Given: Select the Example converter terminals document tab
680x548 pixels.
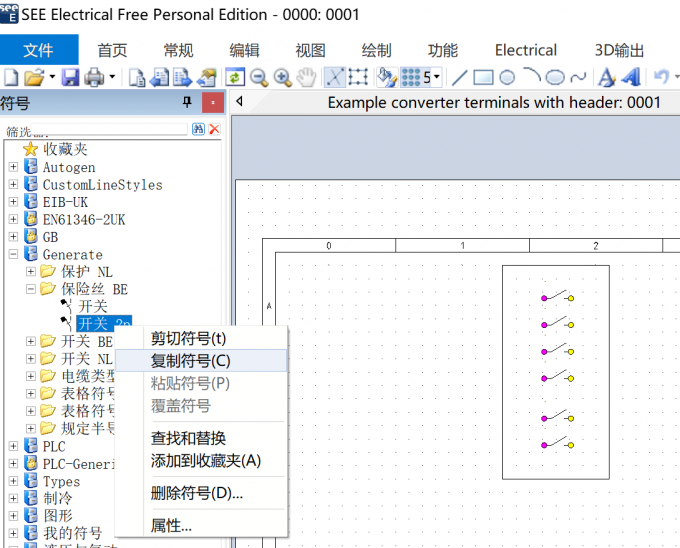Looking at the screenshot, I should [x=494, y=103].
